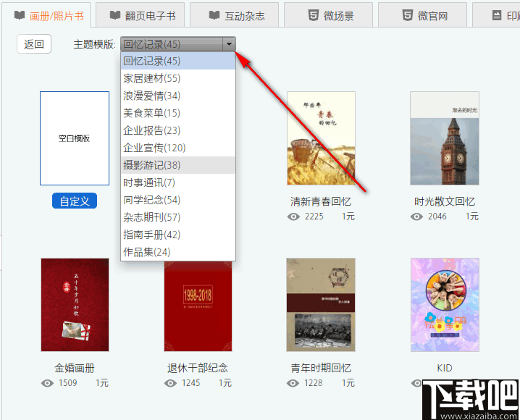Open 退休干部纪念 red thumbnail

click(x=198, y=306)
